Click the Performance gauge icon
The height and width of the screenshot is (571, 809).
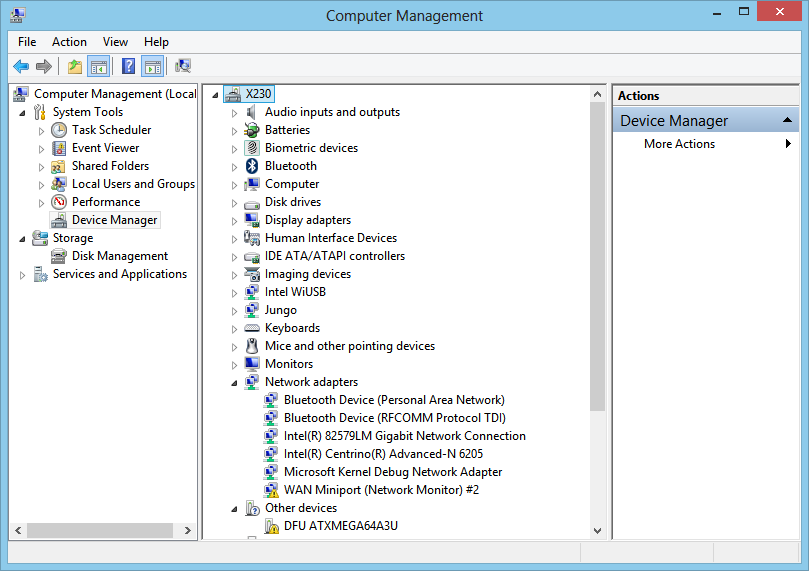point(59,202)
